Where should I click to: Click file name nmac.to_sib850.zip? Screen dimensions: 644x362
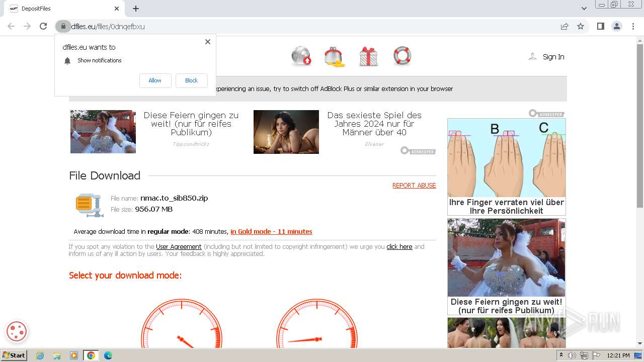coord(174,198)
